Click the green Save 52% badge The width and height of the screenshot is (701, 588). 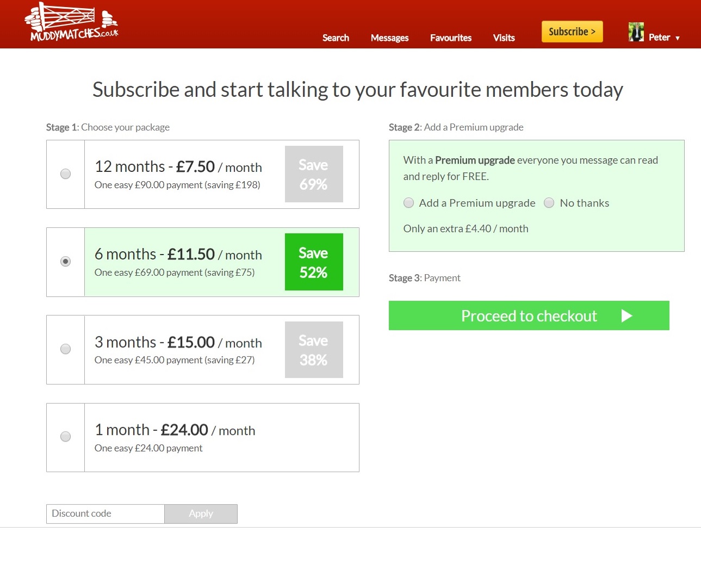tap(314, 262)
